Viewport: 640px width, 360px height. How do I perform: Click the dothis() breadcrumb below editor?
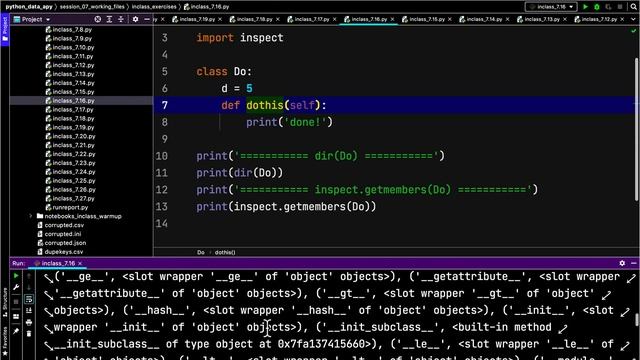point(225,252)
